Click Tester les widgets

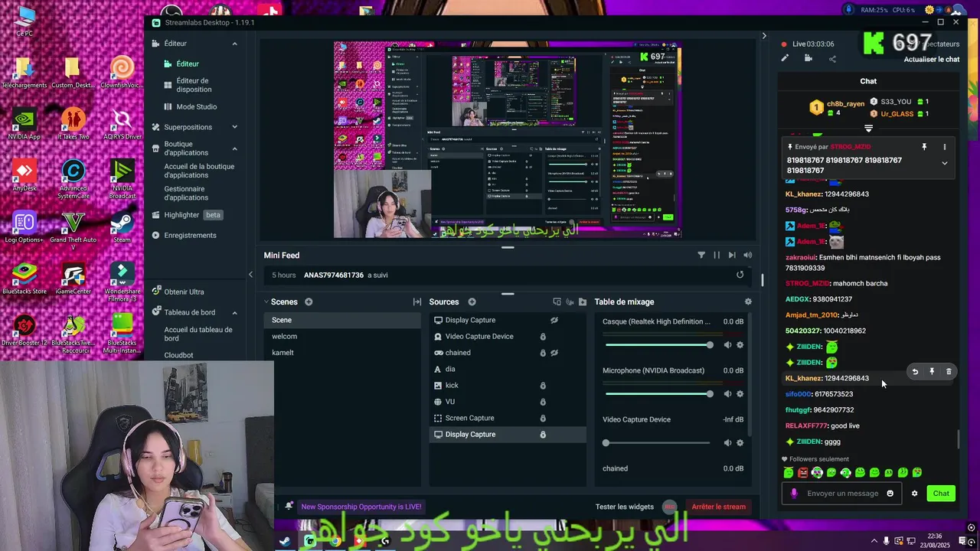click(x=625, y=507)
